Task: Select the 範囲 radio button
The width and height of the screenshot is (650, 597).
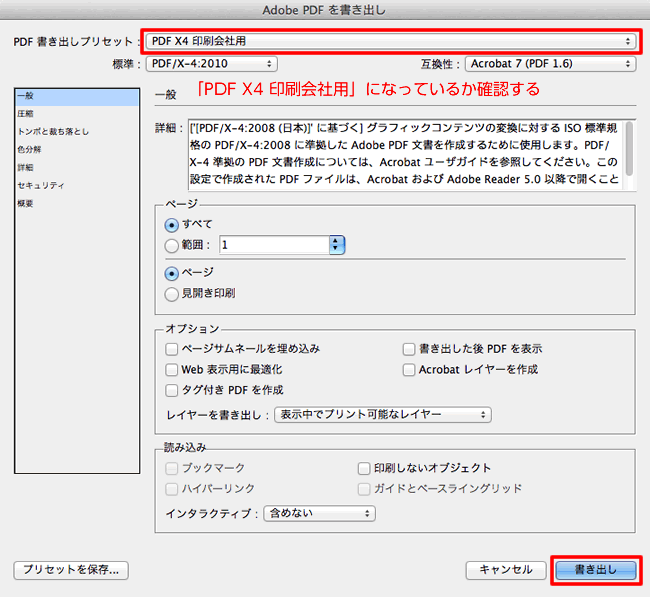Action: tap(171, 246)
